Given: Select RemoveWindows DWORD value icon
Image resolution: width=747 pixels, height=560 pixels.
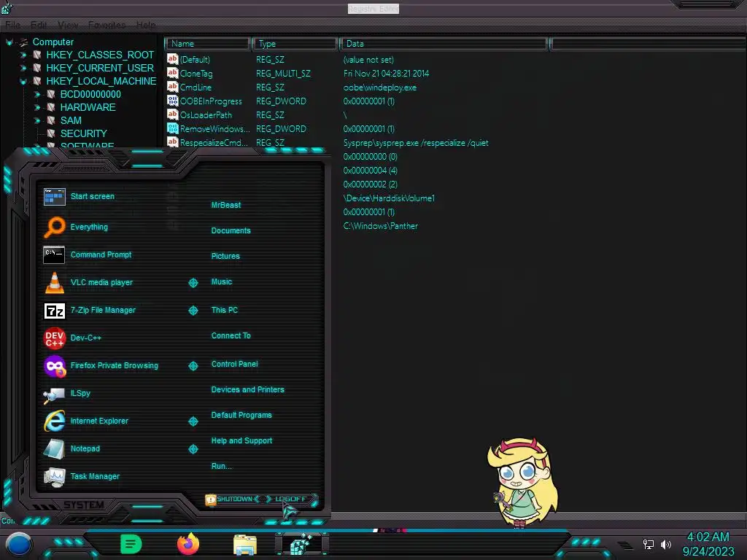Looking at the screenshot, I should (172, 128).
